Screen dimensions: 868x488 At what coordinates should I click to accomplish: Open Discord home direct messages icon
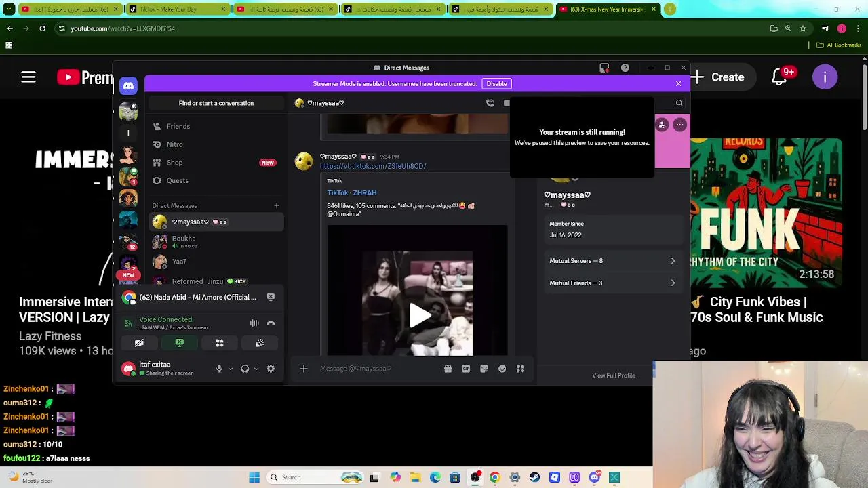(128, 86)
